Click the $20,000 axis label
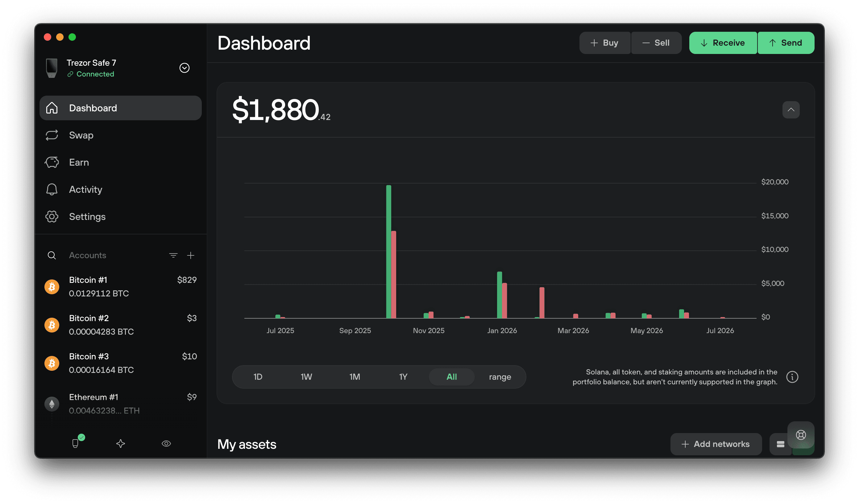 (x=774, y=182)
